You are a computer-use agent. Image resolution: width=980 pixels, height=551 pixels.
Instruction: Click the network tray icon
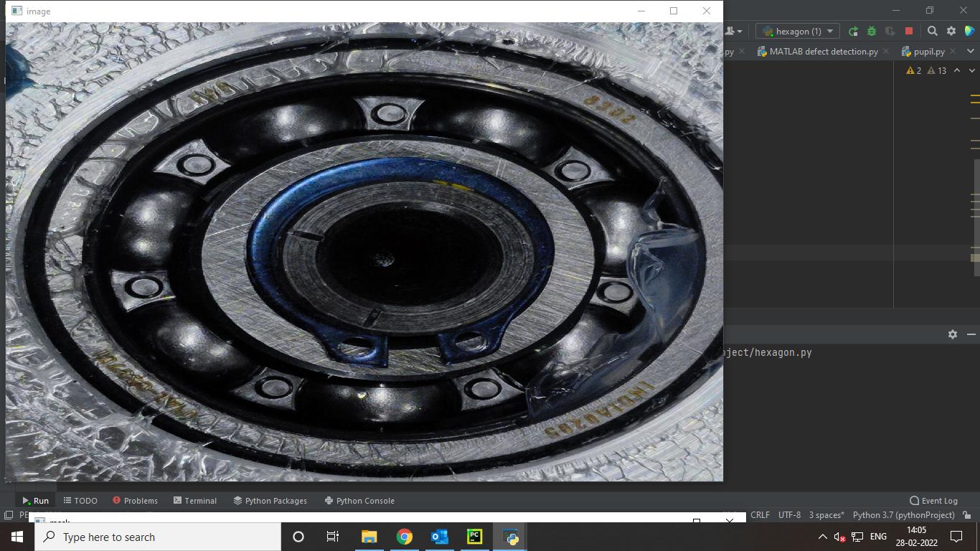[857, 537]
